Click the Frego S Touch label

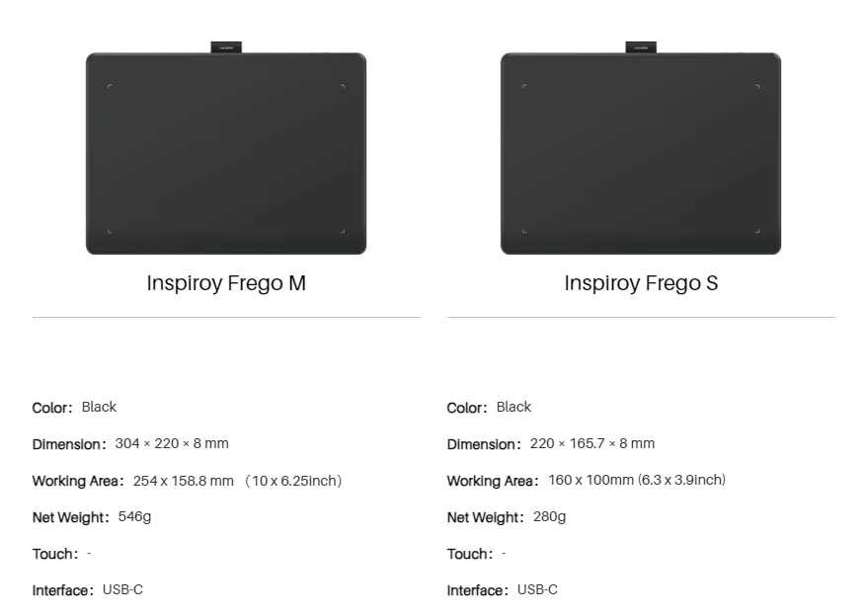469,554
